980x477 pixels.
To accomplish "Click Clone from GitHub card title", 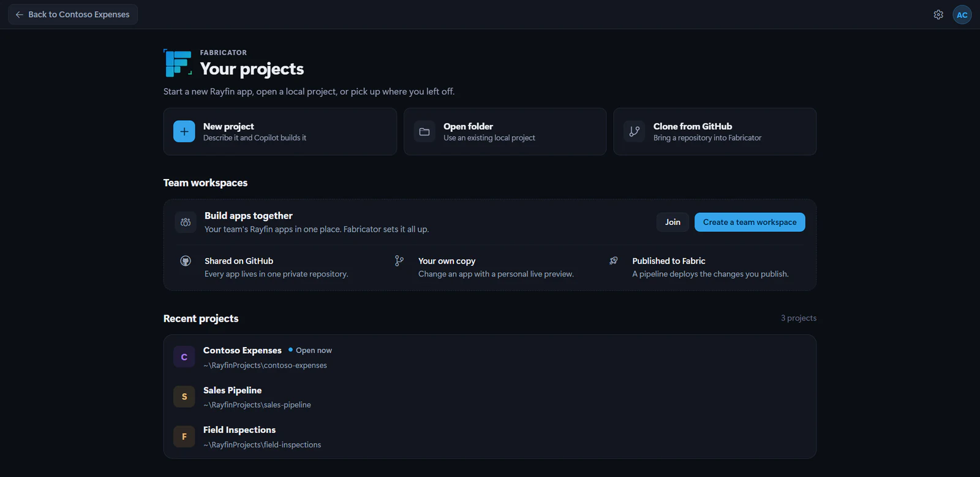I will [693, 126].
